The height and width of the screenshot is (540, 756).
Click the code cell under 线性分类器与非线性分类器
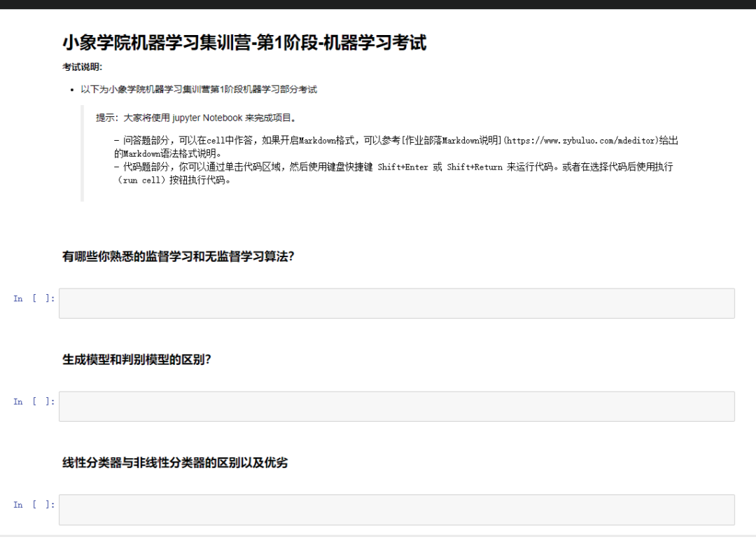[x=396, y=510]
